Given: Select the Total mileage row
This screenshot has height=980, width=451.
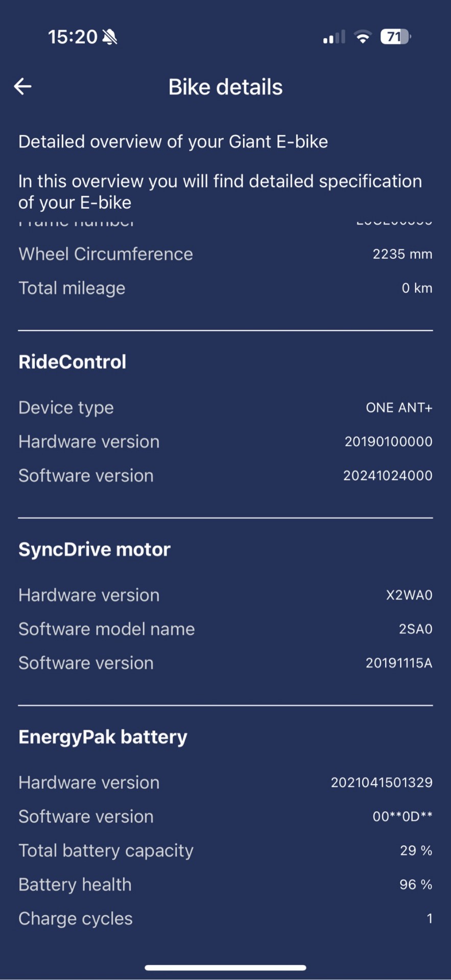Looking at the screenshot, I should coord(225,288).
